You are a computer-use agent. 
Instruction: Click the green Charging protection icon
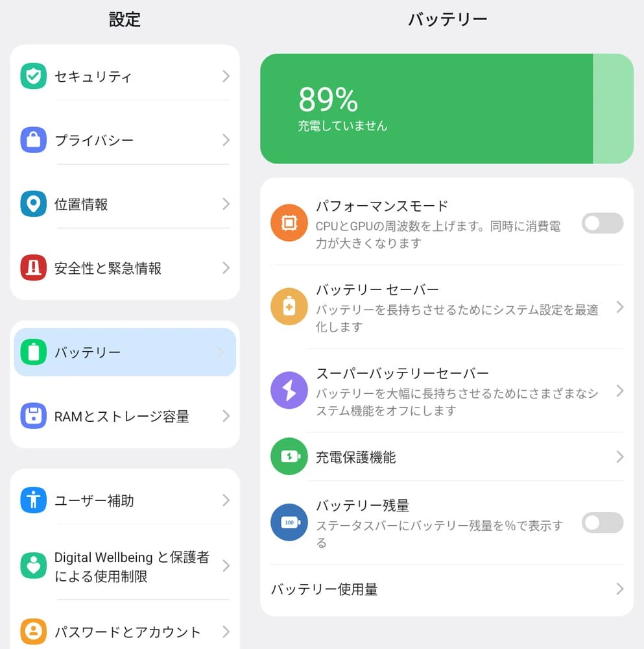tap(289, 457)
